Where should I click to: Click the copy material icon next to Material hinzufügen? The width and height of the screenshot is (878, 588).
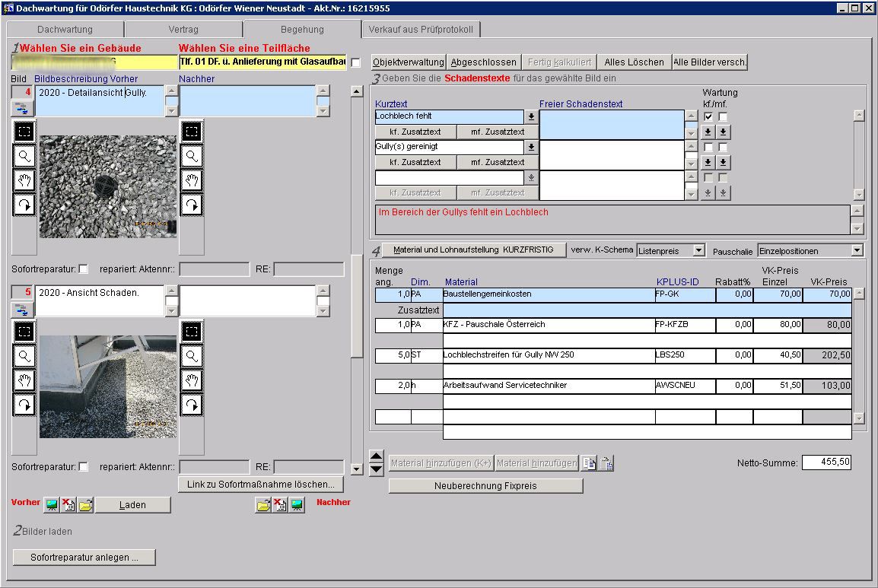point(589,463)
